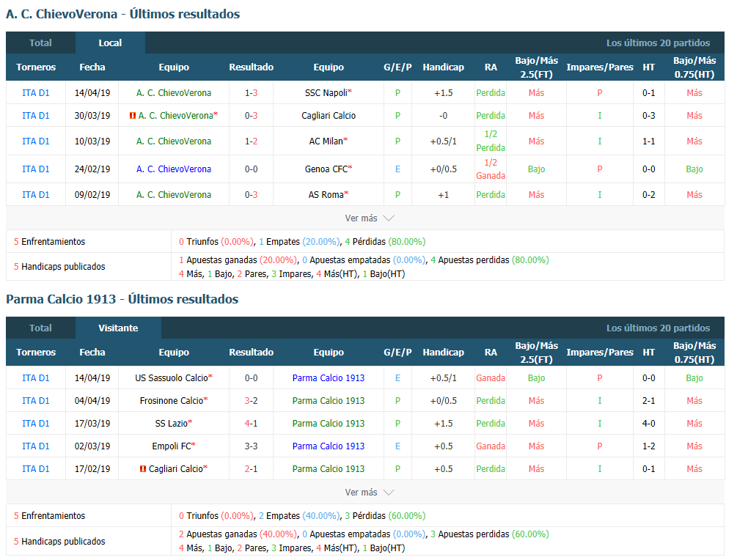Switch to Total tab in Parma table

coord(40,328)
